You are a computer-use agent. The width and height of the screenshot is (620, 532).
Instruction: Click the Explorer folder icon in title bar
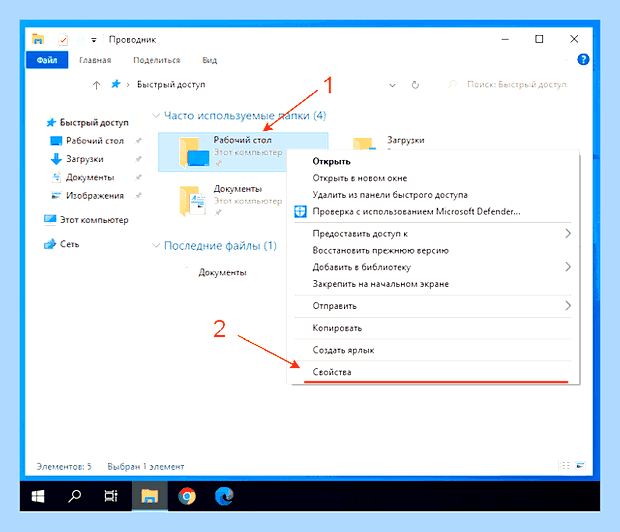38,39
